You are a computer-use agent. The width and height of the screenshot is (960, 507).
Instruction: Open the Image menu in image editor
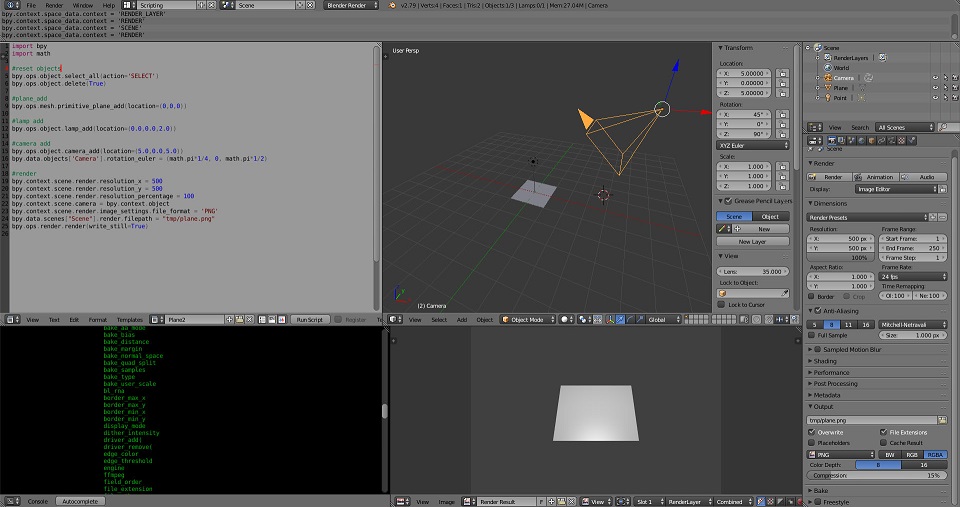click(x=446, y=501)
